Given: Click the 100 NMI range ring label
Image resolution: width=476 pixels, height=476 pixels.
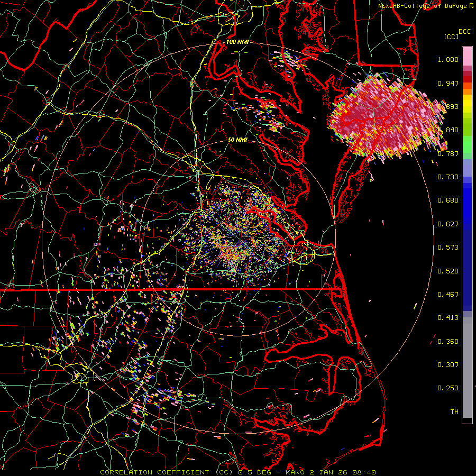Looking at the screenshot, I should click(x=237, y=42).
